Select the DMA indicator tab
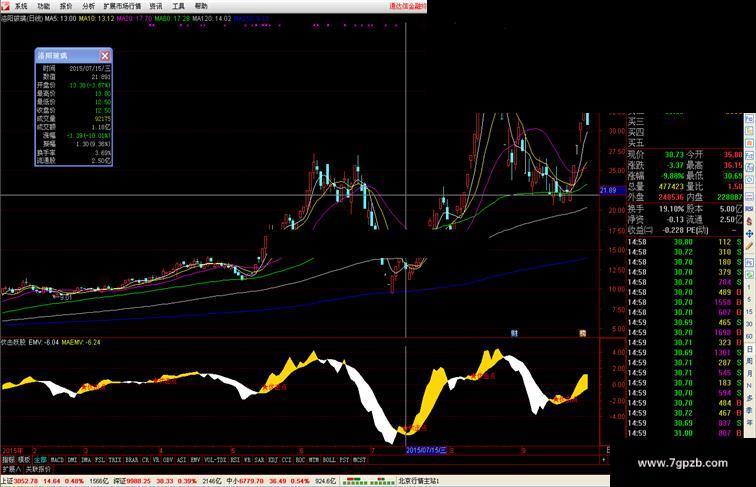Viewport: 756px width, 487px height. 86,460
